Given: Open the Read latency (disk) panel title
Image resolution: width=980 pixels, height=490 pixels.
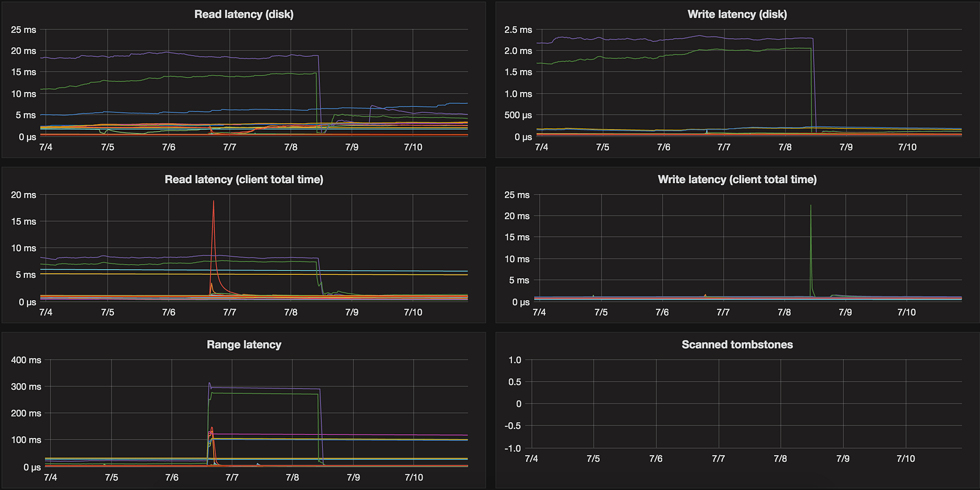Looking at the screenshot, I should (244, 14).
